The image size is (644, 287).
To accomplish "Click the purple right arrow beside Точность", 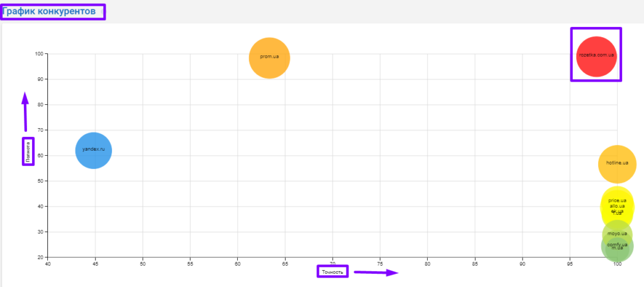I will (x=376, y=272).
